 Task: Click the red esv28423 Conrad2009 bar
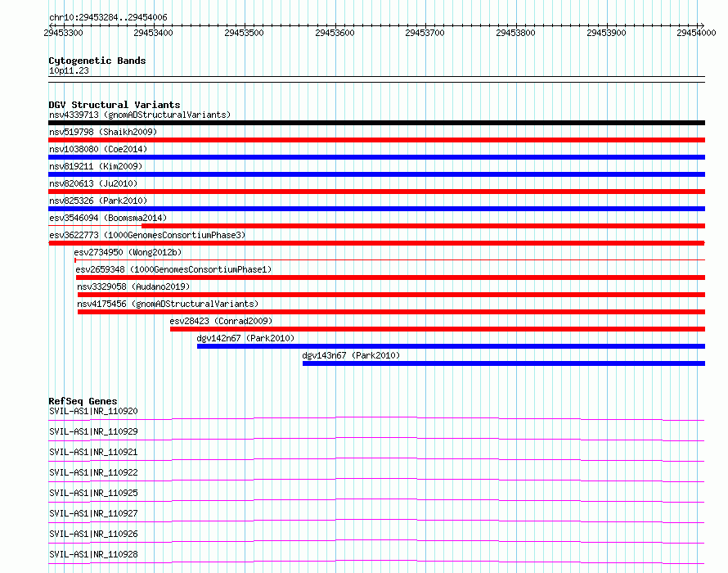point(438,329)
